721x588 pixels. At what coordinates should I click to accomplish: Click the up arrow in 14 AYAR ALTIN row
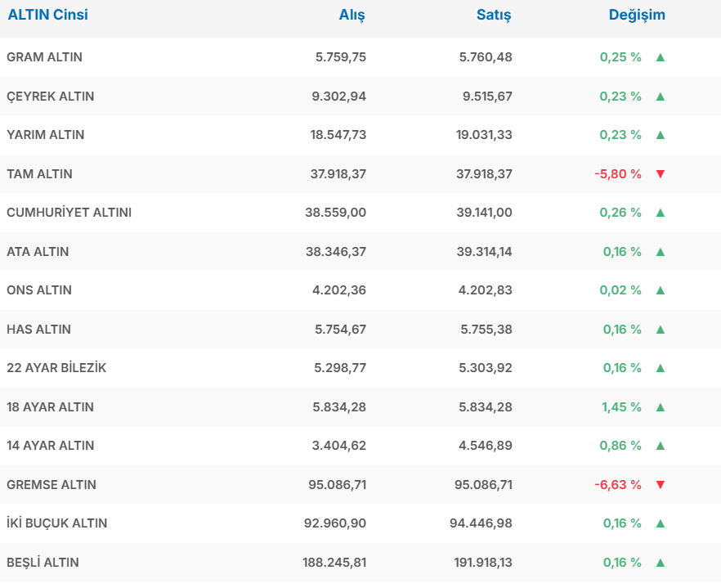[661, 446]
